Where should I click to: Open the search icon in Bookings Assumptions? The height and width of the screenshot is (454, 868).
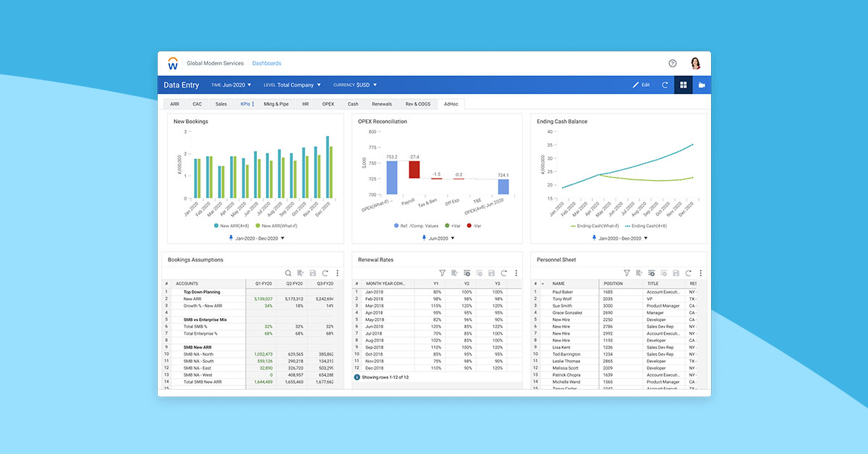click(288, 273)
